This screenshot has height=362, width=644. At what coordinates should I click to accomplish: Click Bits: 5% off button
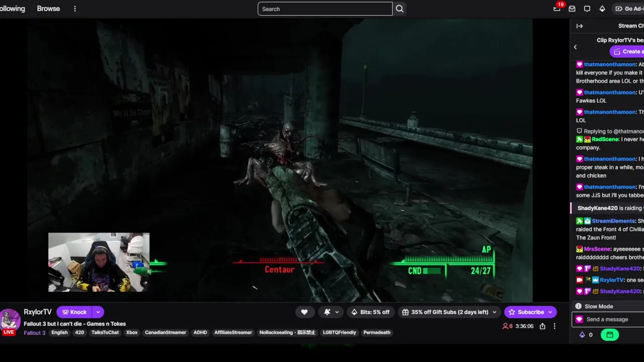(x=370, y=312)
